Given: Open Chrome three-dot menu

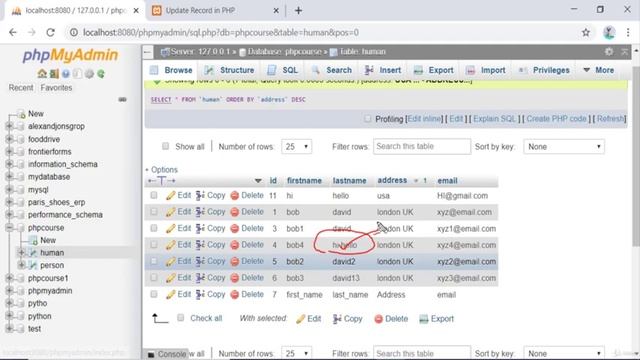Looking at the screenshot, I should (628, 33).
